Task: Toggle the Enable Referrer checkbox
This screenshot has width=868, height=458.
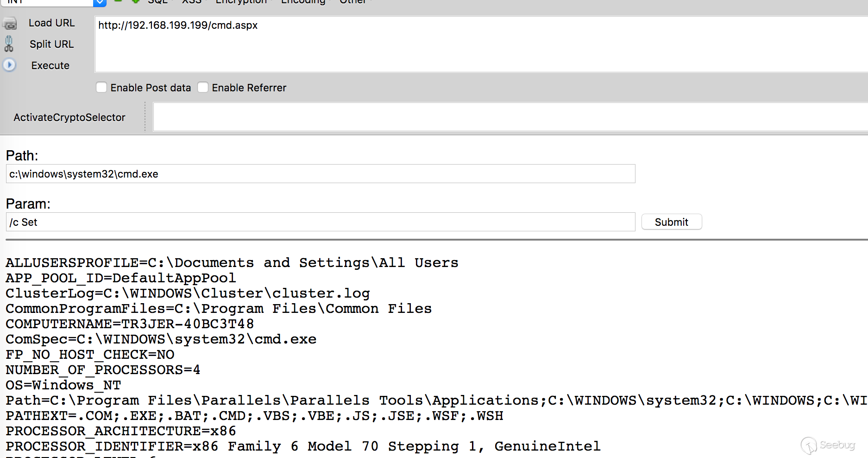Action: [x=203, y=87]
